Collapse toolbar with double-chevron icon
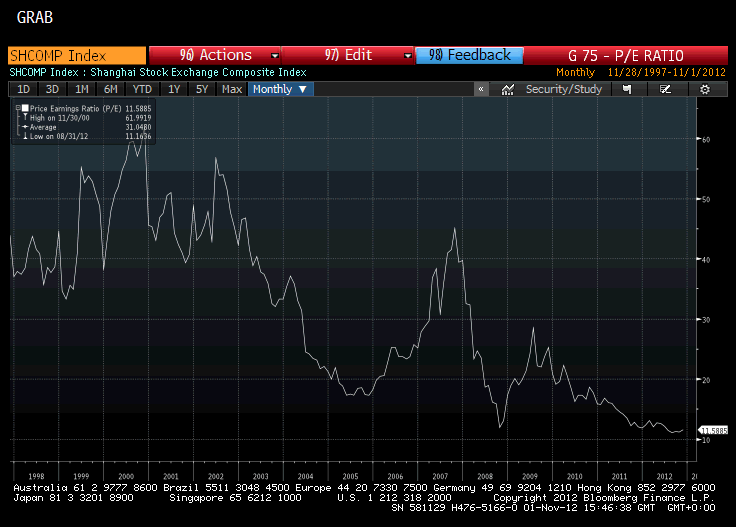The width and height of the screenshot is (736, 527). 481,89
